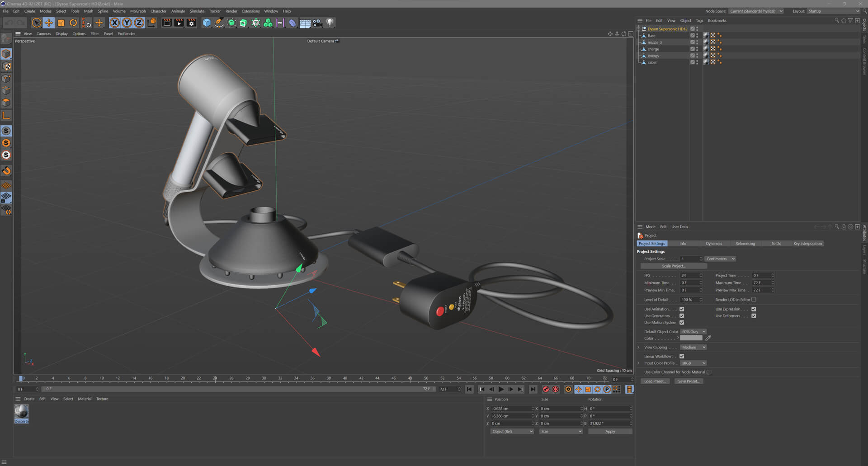Disable the Use Animation checkbox

(x=682, y=309)
